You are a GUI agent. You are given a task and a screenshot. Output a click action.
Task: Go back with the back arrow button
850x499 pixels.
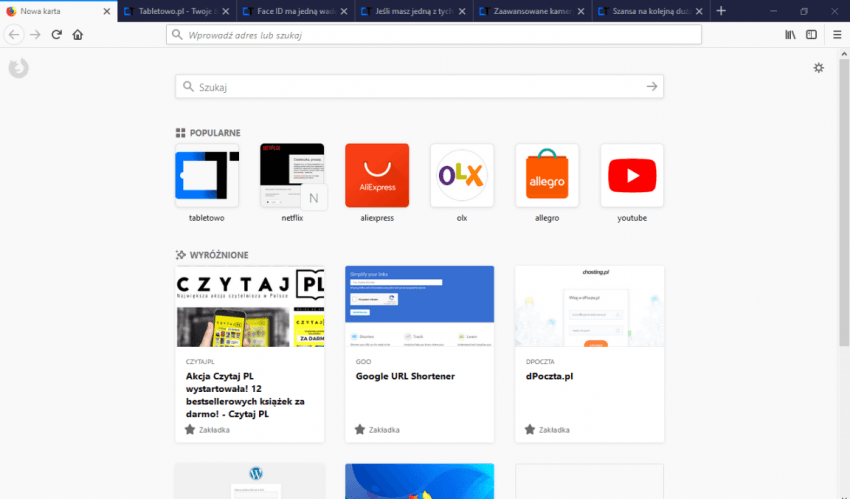pos(14,35)
